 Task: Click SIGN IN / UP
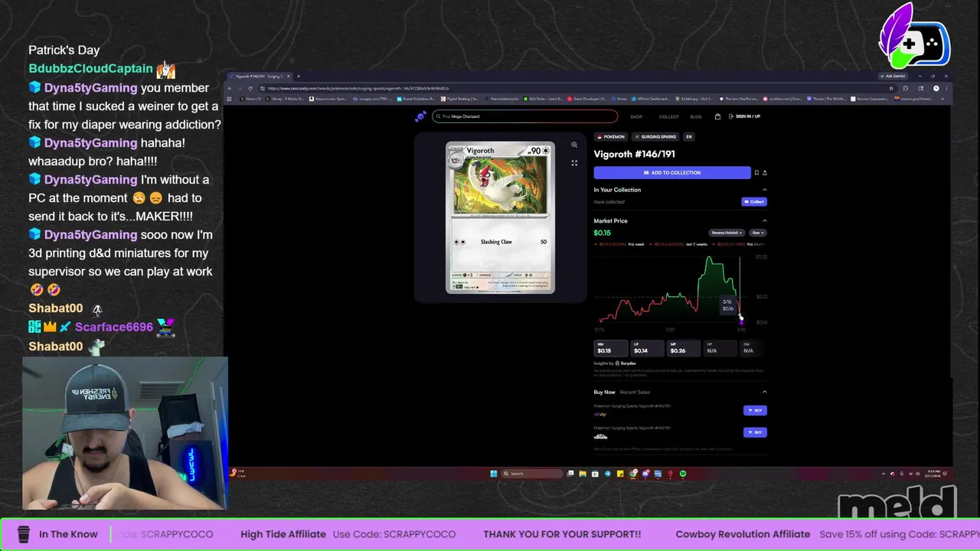[745, 116]
